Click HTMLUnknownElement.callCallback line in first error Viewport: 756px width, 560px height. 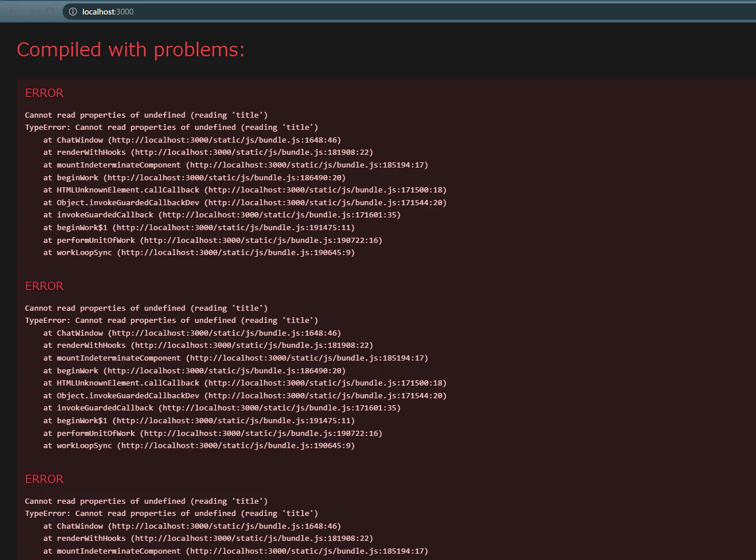tap(244, 190)
